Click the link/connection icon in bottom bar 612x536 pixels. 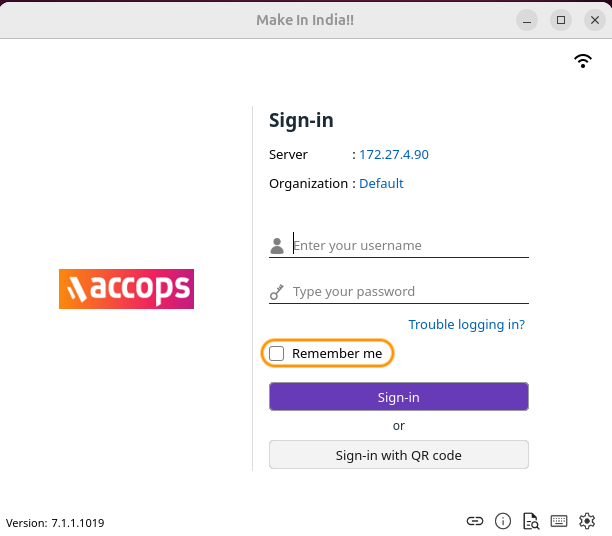pyautogui.click(x=475, y=521)
